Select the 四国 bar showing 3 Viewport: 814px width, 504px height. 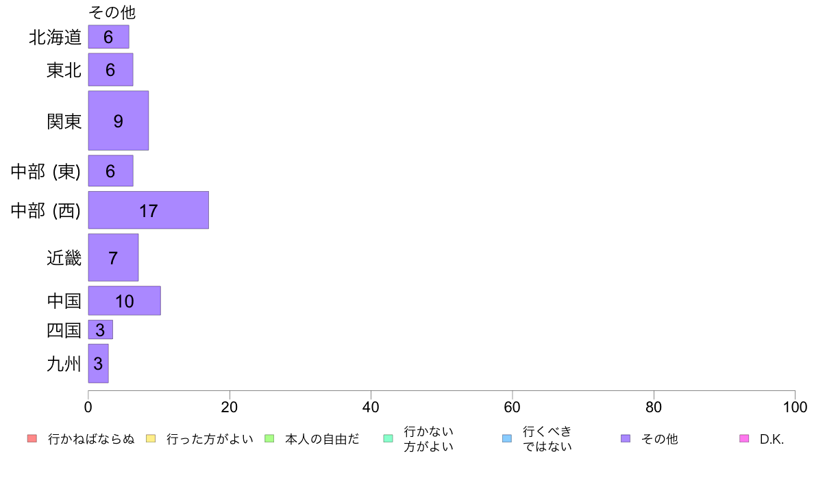[100, 329]
